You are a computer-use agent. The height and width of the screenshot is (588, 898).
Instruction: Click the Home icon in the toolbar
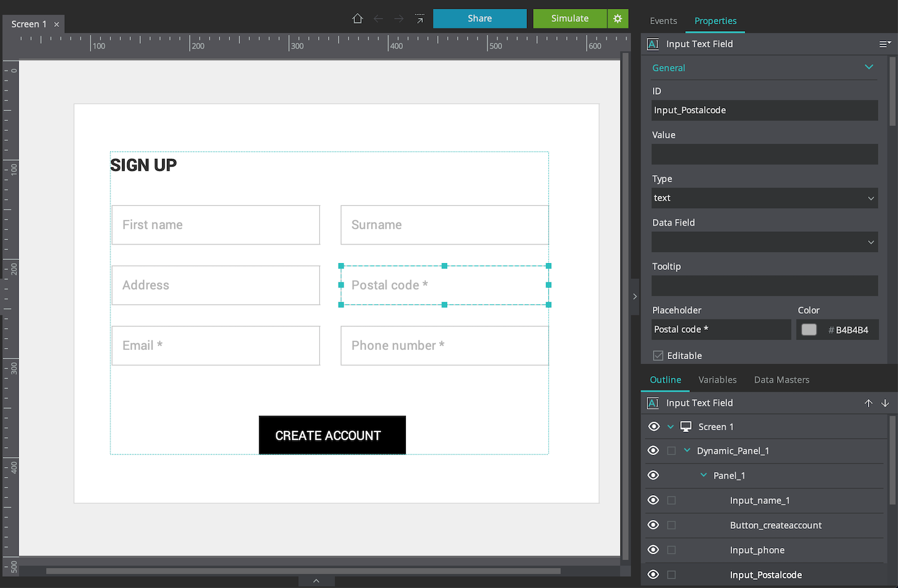[x=357, y=19]
